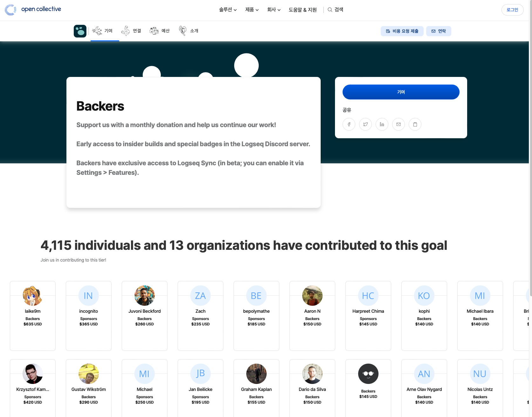532x417 pixels.
Task: Click the 로그인 button
Action: [x=512, y=10]
